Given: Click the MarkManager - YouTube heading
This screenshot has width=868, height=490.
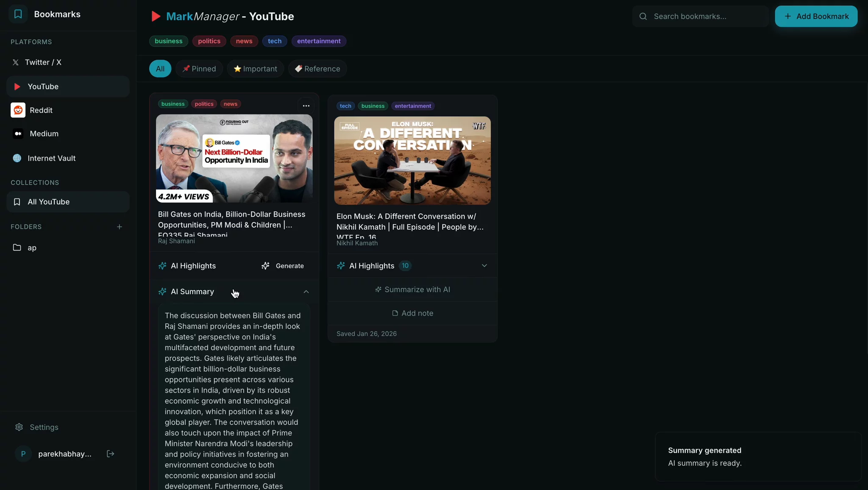Looking at the screenshot, I should (230, 16).
